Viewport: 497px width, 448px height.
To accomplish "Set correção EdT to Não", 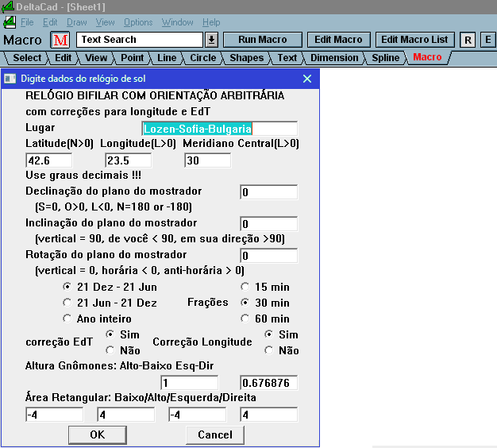I will click(110, 350).
